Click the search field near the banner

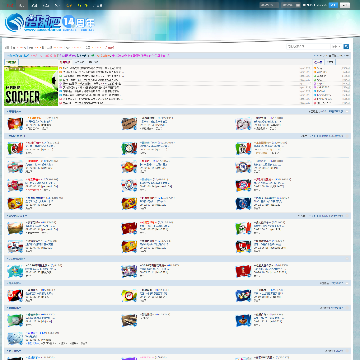308,47
